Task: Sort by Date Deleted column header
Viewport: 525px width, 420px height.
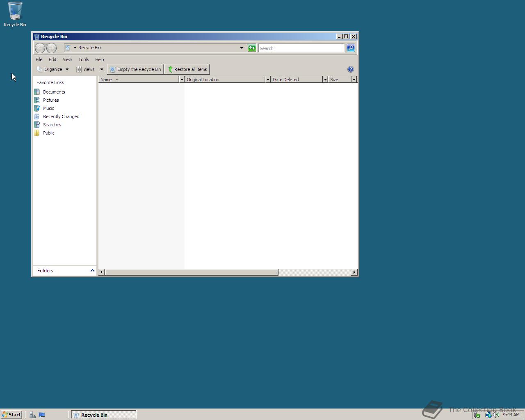Action: point(297,80)
